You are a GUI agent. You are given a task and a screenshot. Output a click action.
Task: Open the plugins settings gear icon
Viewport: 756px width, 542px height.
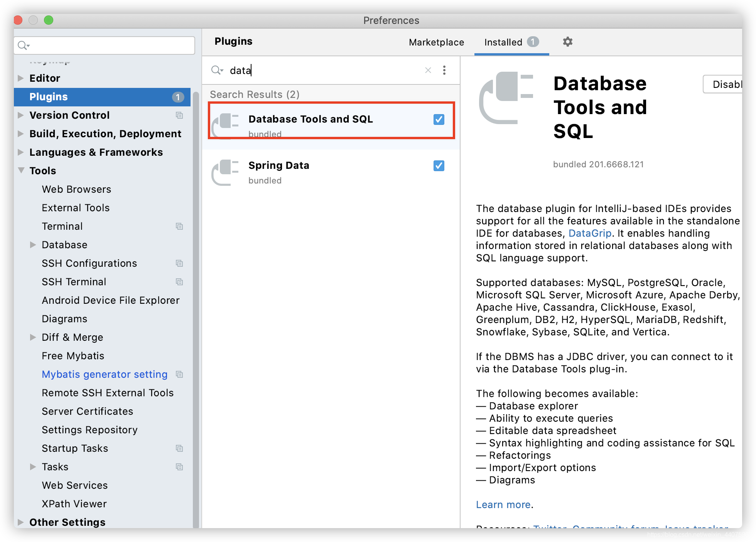point(567,42)
